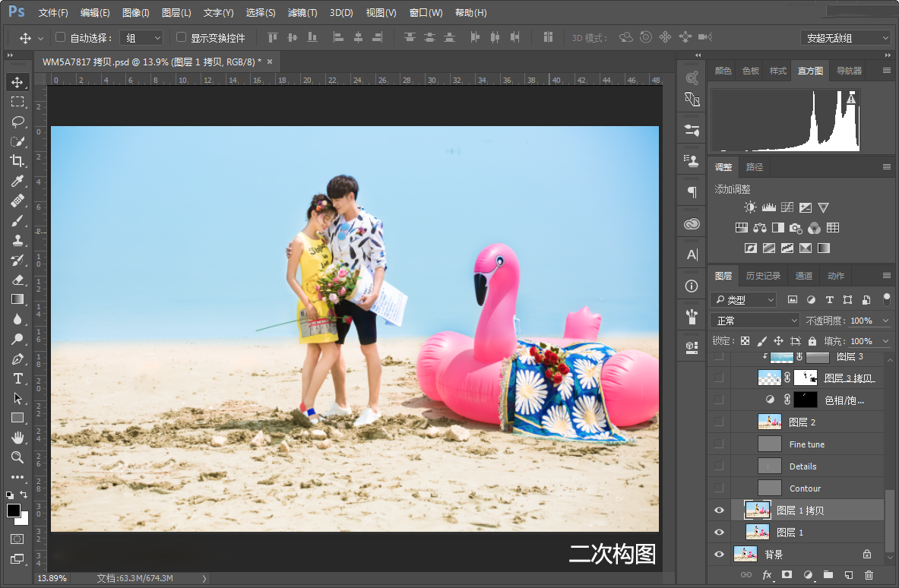Open the Layers panel menu

(886, 276)
